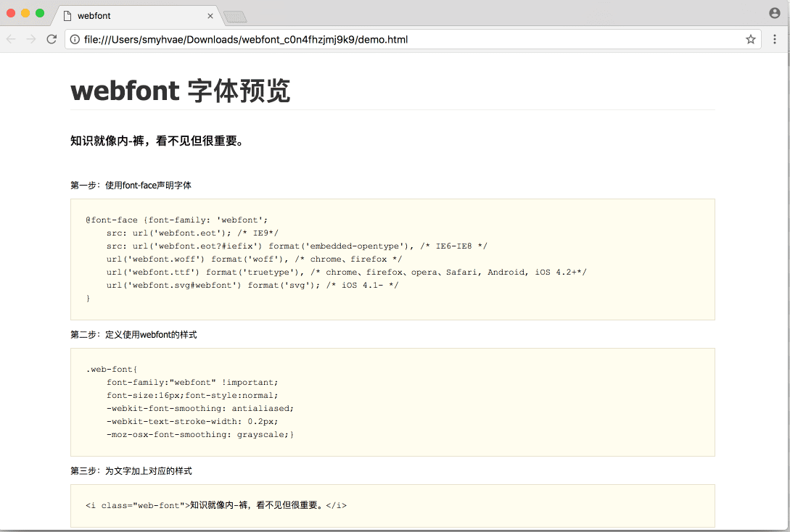Click the "webfont 字体预览" heading

181,91
